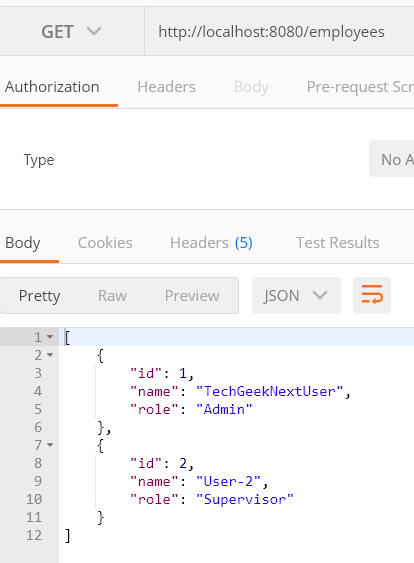This screenshot has height=563, width=414.
Task: Collapse the array at line 1
Action: pyautogui.click(x=50, y=337)
